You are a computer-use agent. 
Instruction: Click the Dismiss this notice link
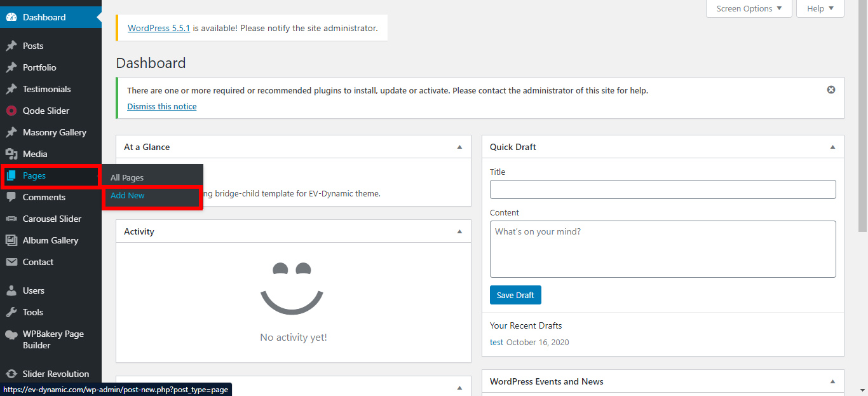click(x=162, y=106)
